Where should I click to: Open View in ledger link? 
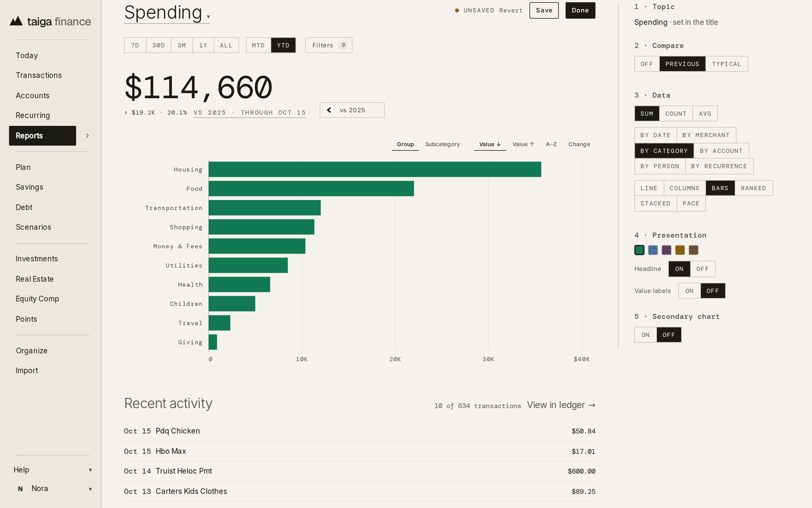tap(561, 405)
